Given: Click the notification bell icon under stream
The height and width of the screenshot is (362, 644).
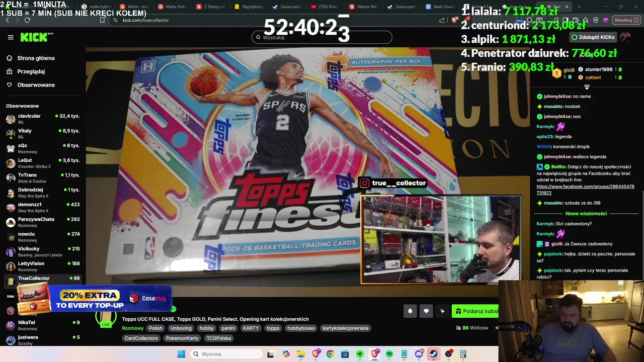Looking at the screenshot, I should click(x=410, y=311).
